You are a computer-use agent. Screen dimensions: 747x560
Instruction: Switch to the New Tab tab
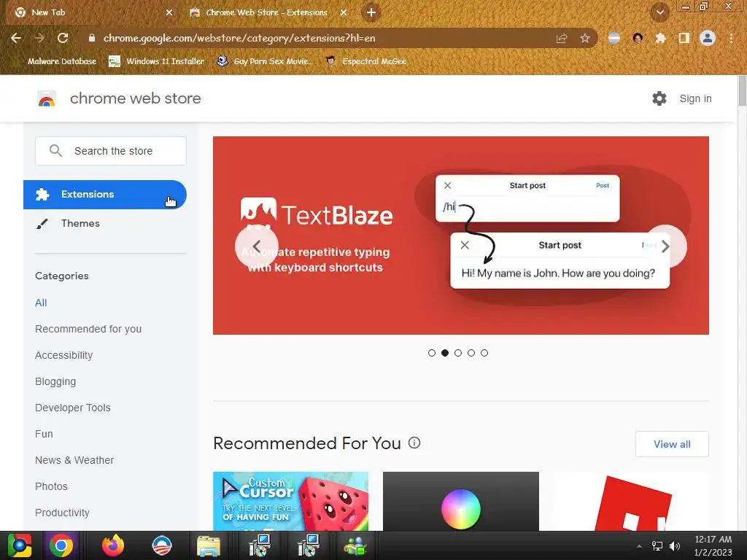91,13
